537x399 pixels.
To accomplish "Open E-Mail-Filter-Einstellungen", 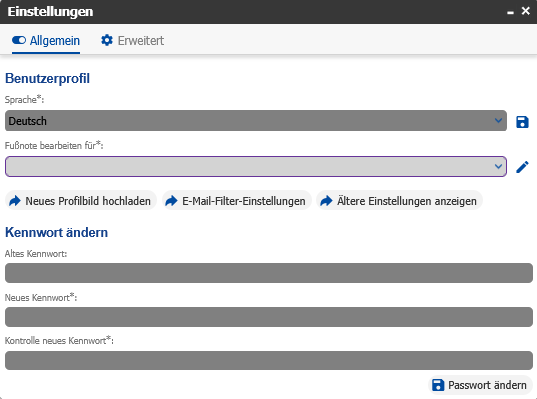I will tap(237, 201).
